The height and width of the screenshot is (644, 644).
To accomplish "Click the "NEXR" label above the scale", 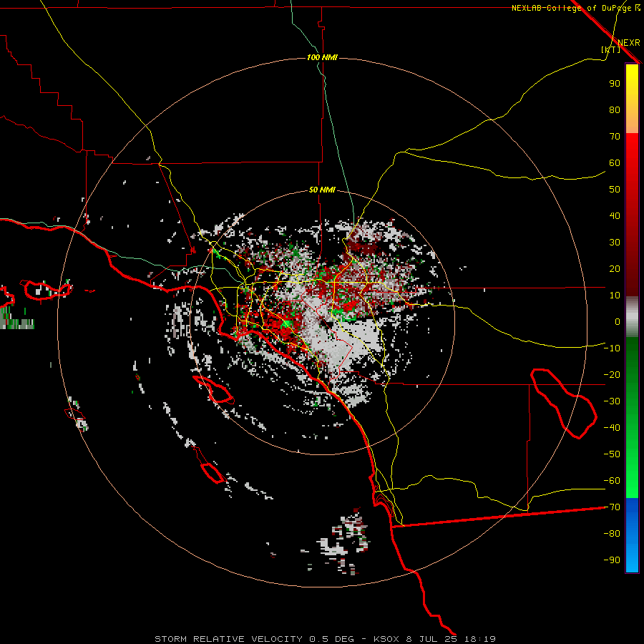I will point(628,43).
